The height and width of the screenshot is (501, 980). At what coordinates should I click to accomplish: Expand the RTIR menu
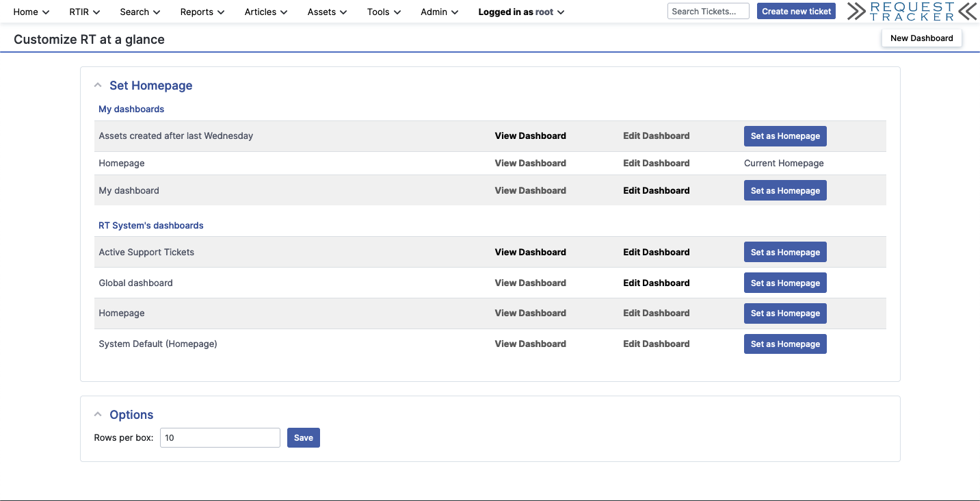coord(85,12)
